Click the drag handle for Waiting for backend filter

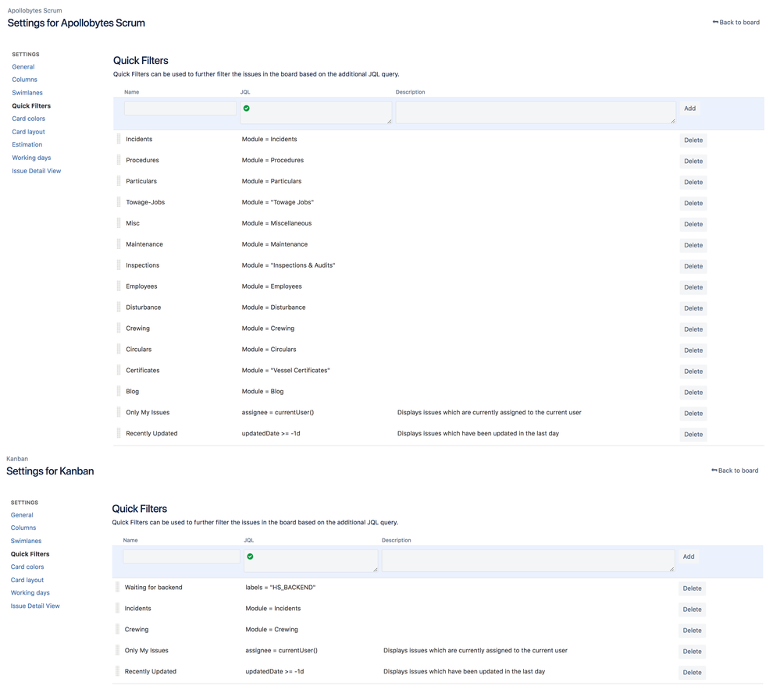click(117, 587)
